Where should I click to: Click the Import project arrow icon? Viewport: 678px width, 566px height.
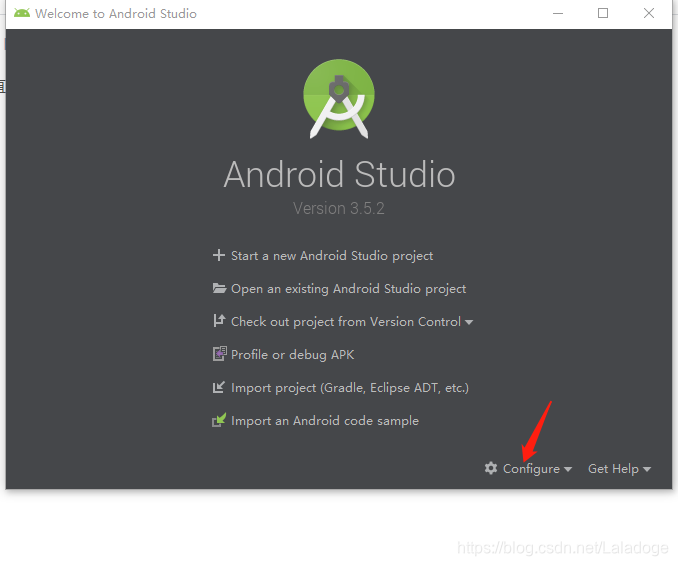pos(219,387)
